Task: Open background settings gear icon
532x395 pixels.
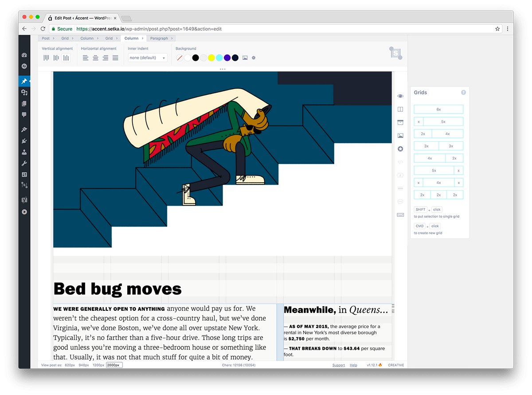Action: click(x=254, y=58)
